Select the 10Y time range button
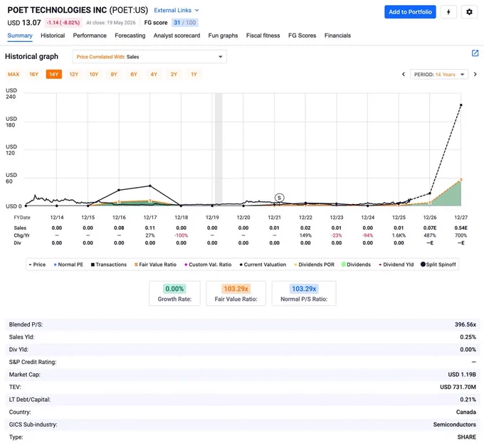The image size is (484, 448). (x=94, y=74)
